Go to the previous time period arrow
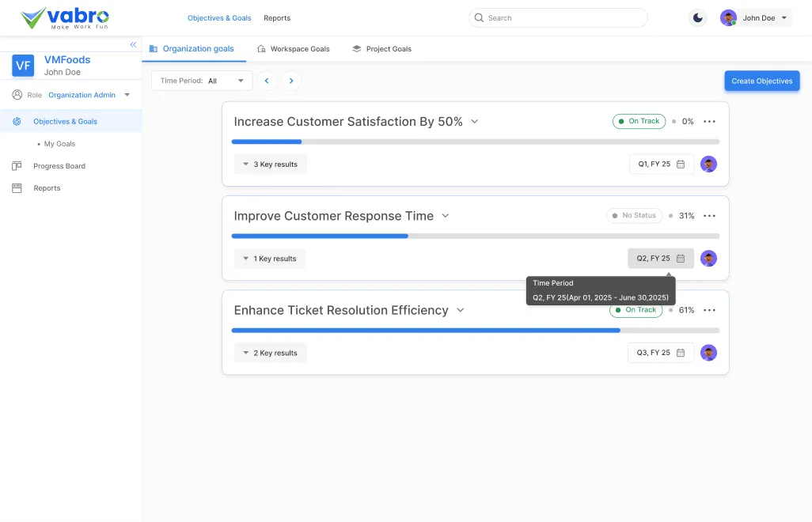812x522 pixels. pyautogui.click(x=267, y=81)
